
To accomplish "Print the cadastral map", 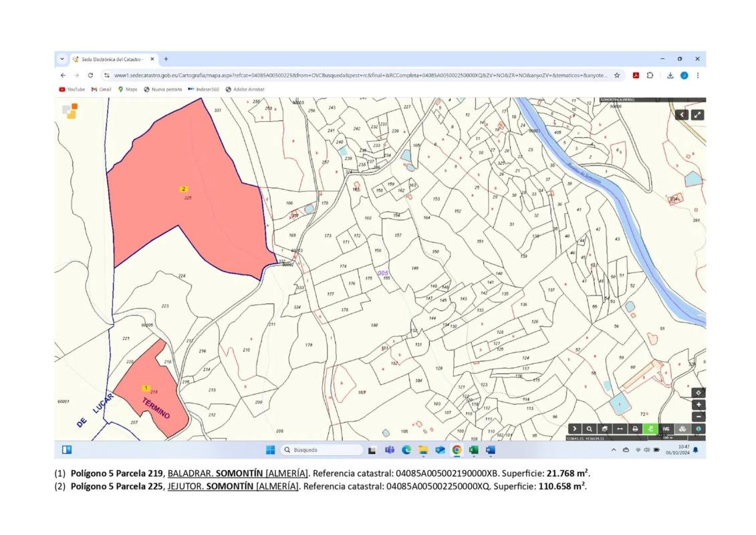I will 635,429.
